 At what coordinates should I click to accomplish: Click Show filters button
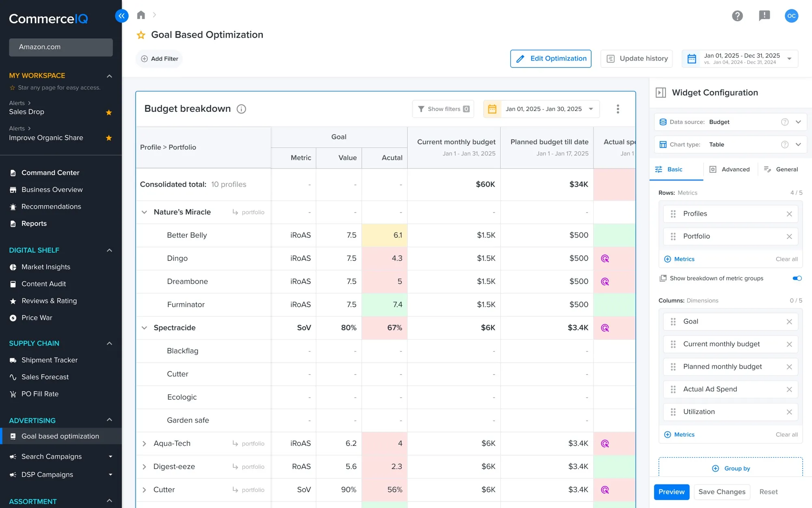coord(443,109)
